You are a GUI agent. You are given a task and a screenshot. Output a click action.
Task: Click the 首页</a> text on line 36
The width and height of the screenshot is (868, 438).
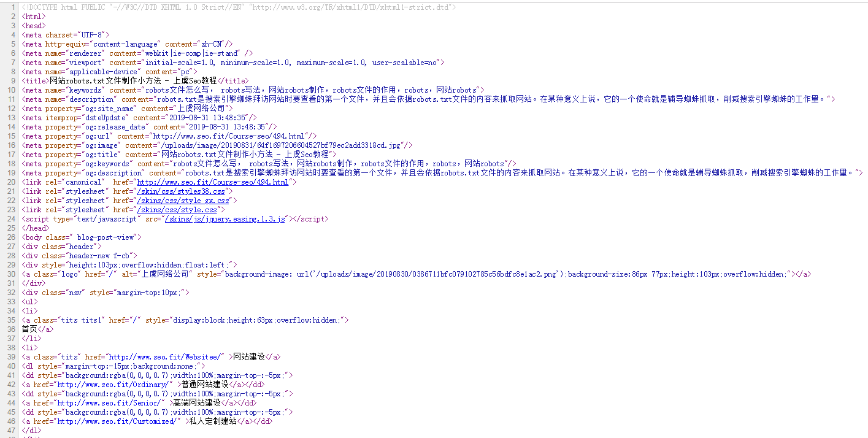coord(37,329)
